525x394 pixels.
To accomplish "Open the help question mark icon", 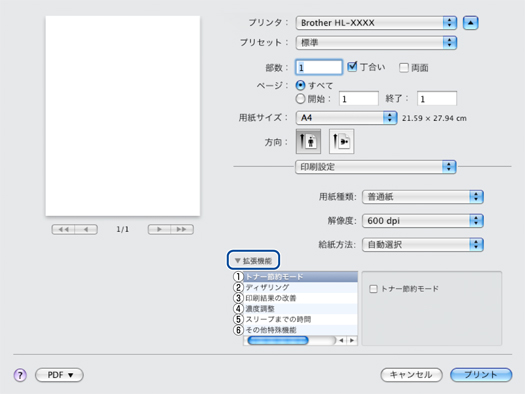I will coord(20,375).
